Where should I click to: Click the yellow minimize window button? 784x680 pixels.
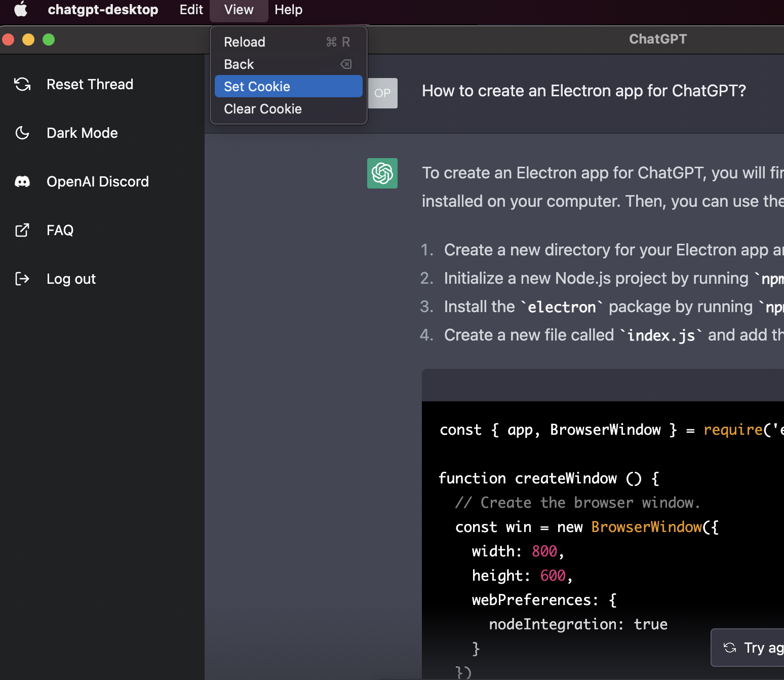28,40
